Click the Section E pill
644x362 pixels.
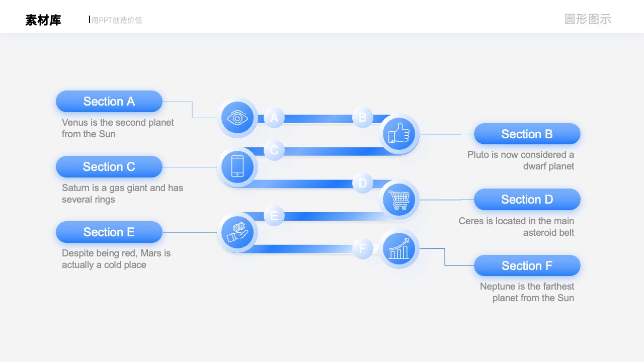point(109,232)
